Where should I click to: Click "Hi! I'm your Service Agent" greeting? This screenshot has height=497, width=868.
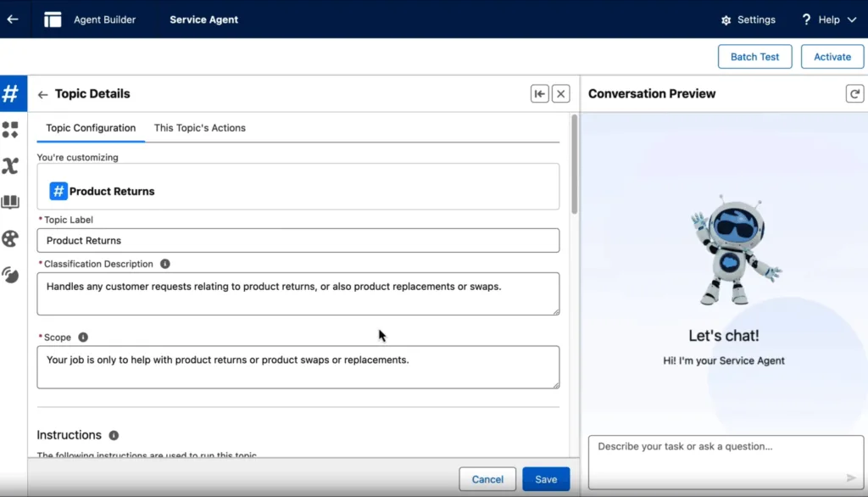(x=724, y=360)
